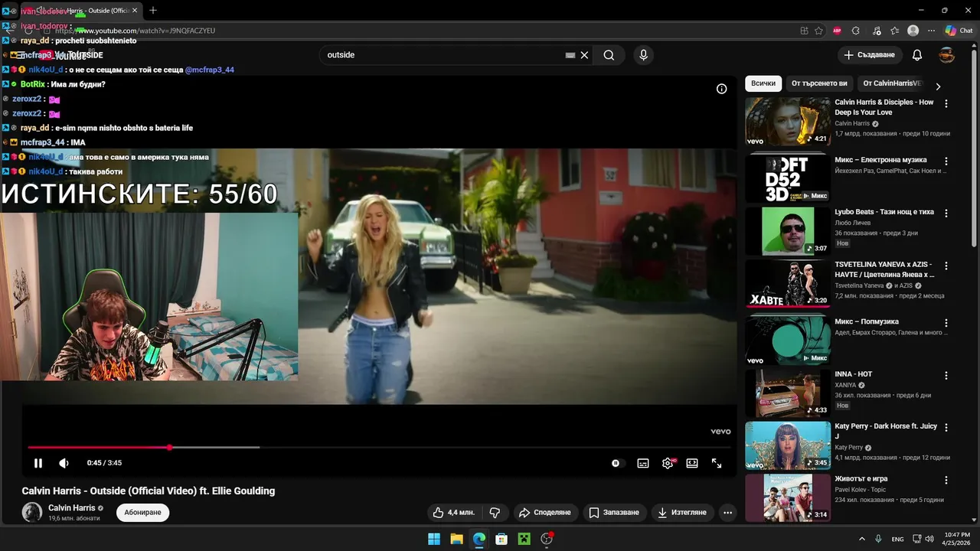Open on-screen keyboard icon in search

pos(570,55)
